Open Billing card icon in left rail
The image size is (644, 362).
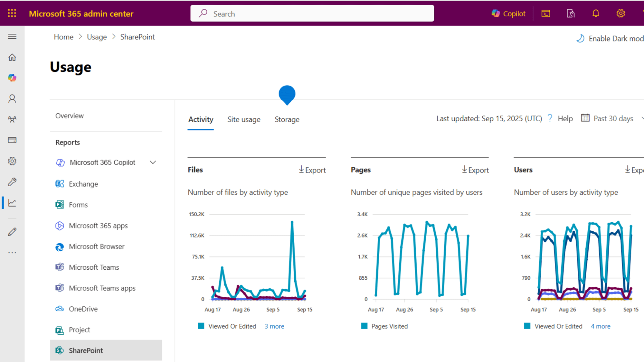point(12,140)
